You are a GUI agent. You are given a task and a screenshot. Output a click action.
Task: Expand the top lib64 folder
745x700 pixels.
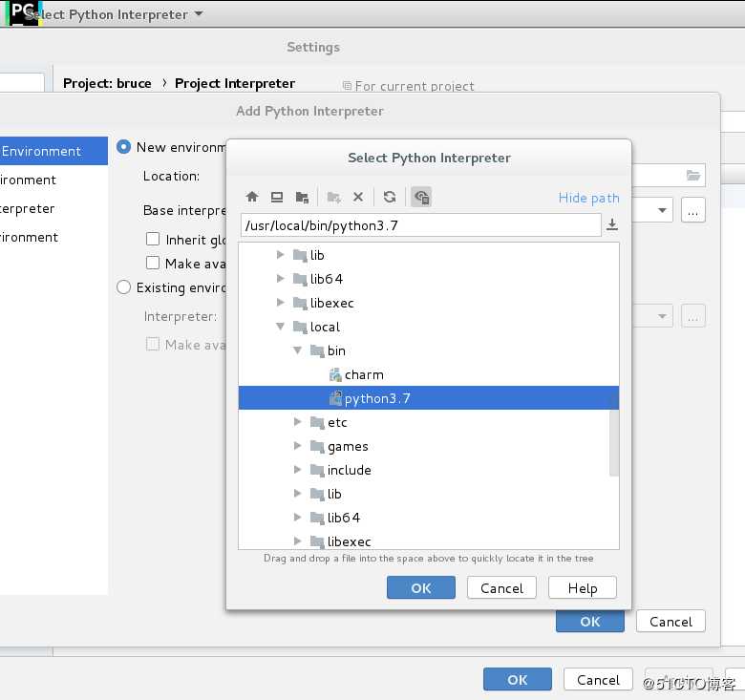(280, 278)
